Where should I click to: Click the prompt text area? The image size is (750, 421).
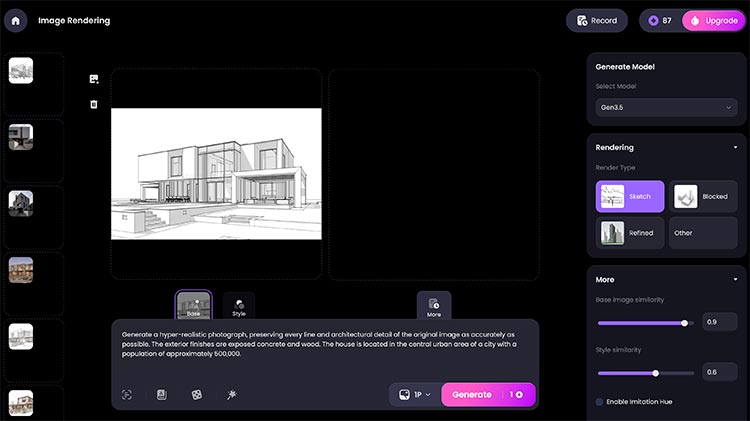pos(325,344)
